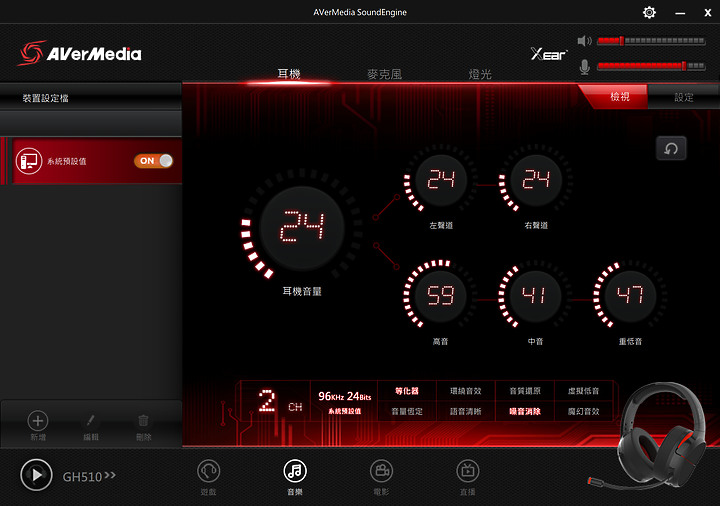Adjust the microphone level slider bar
The height and width of the screenshot is (506, 720).
(x=651, y=66)
